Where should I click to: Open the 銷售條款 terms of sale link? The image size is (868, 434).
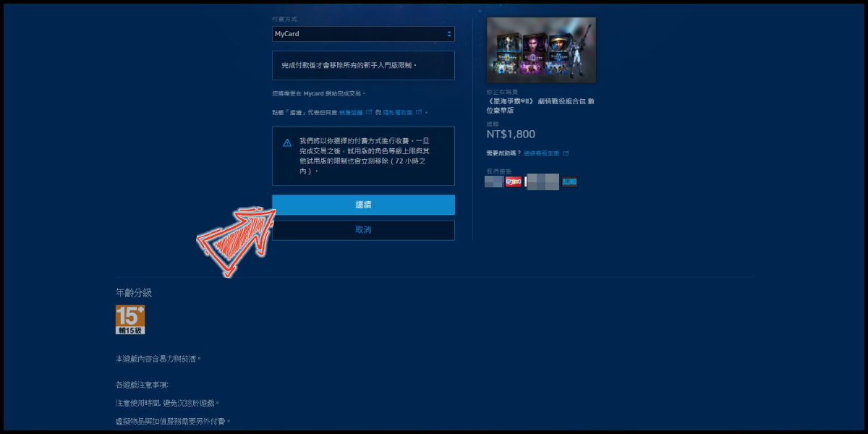click(354, 113)
